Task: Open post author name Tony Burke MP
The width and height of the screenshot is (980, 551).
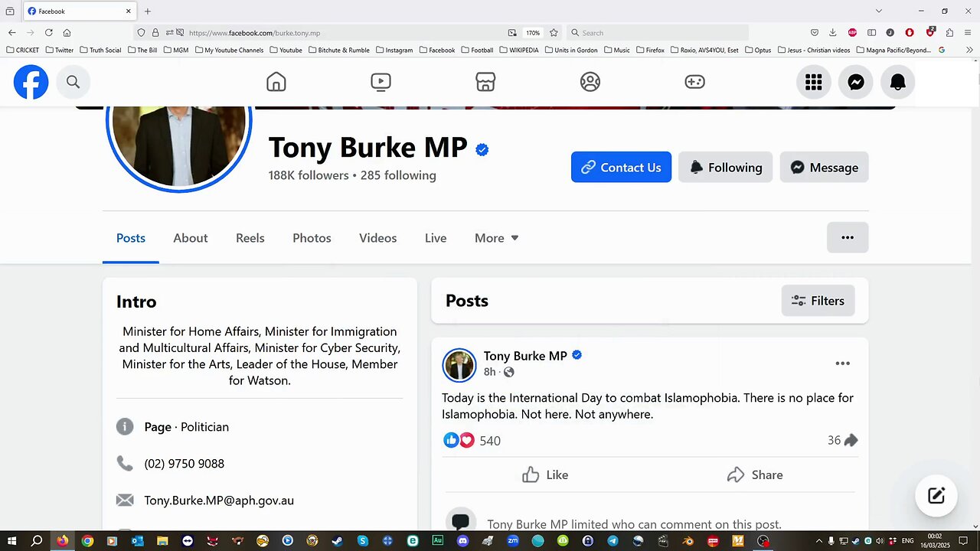Action: [525, 356]
